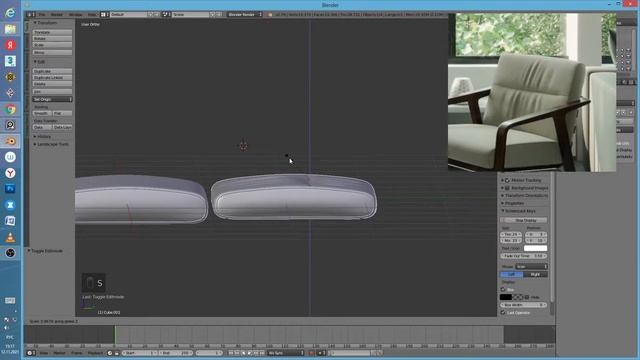Adjust the Box Width slider

click(524, 305)
